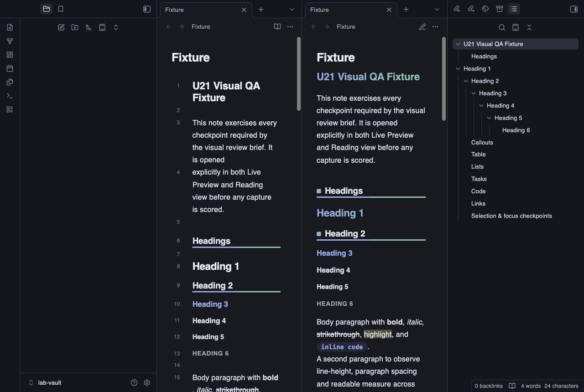This screenshot has height=392, width=584.
Task: Collapse Heading 4 chevron in the outline
Action: (481, 106)
